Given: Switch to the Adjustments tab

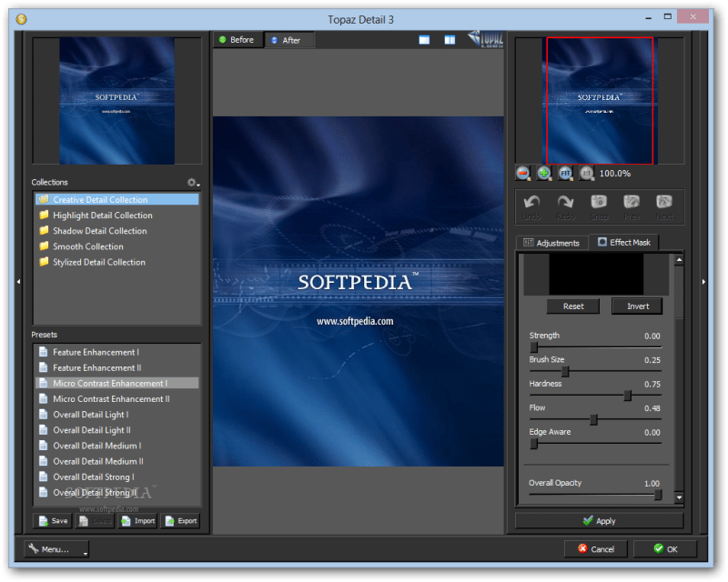Looking at the screenshot, I should tap(551, 243).
